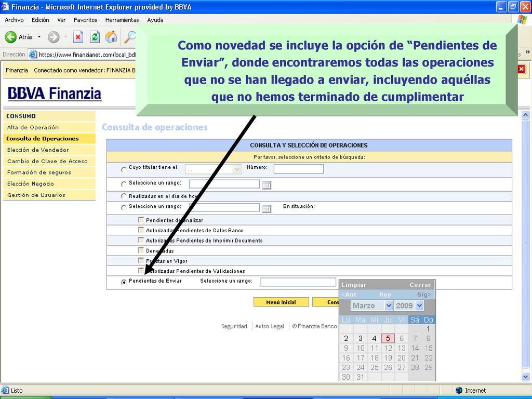Click the BBVA Finanzia logo
Viewport: 532px width, 399px height.
(54, 94)
